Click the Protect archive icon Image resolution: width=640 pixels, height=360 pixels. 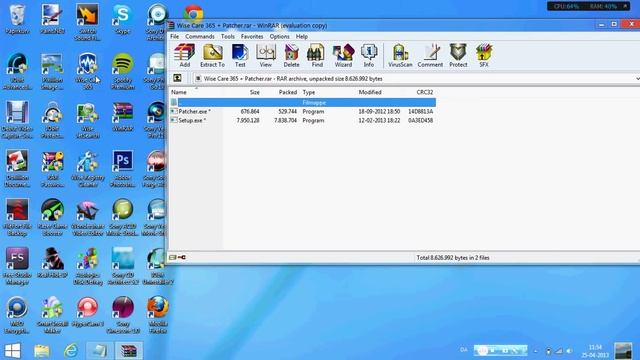coord(458,55)
